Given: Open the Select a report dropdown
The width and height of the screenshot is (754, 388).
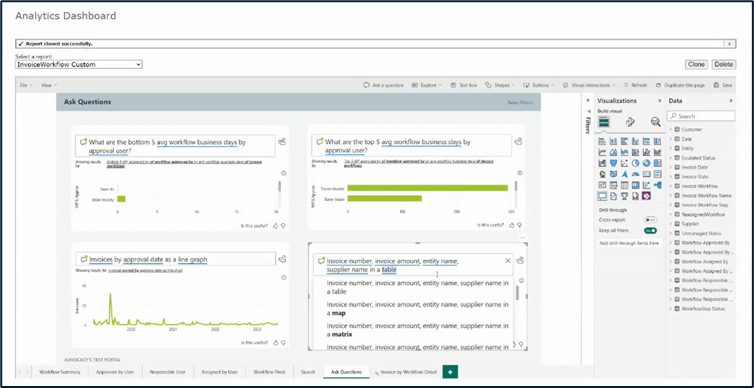Looking at the screenshot, I should pyautogui.click(x=79, y=64).
